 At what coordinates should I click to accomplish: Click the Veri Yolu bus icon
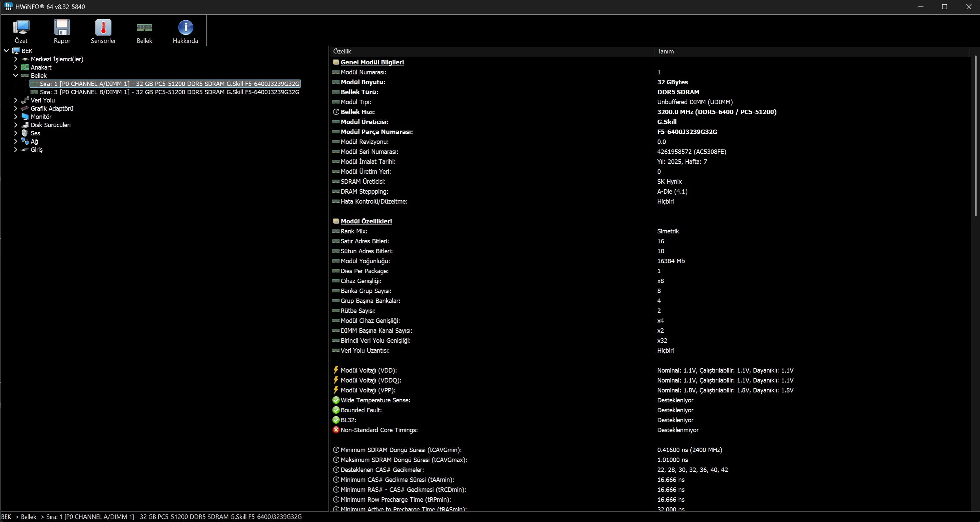click(25, 100)
